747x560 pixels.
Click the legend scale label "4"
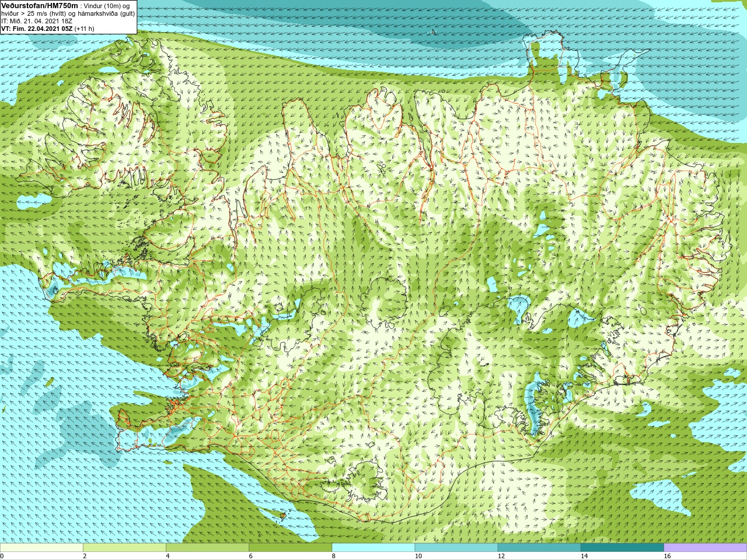[167, 556]
